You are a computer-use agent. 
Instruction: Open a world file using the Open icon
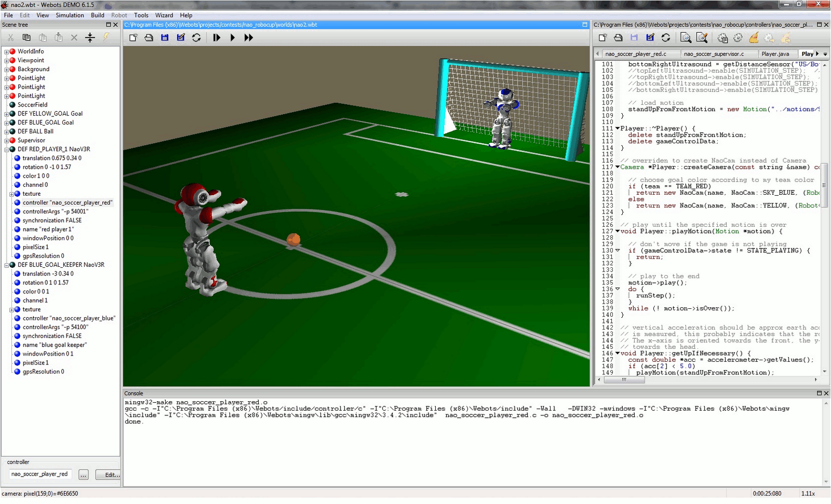pyautogui.click(x=149, y=37)
